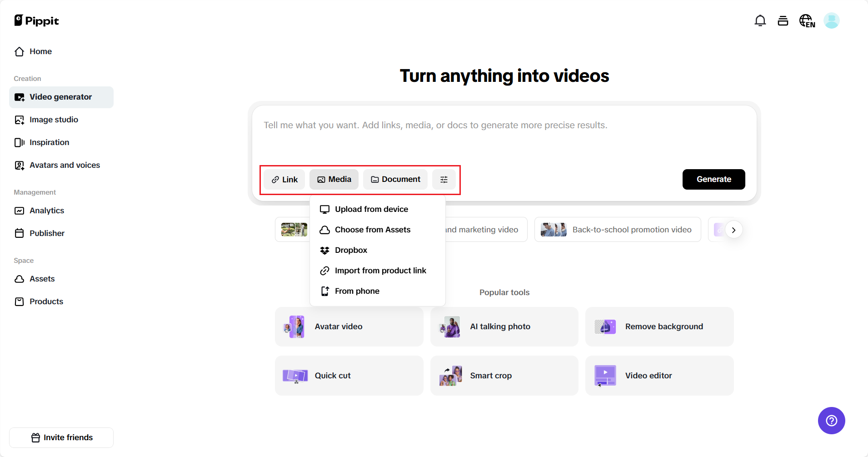This screenshot has width=868, height=457.
Task: Expand more prompt suggestions with the chevron
Action: [733, 230]
